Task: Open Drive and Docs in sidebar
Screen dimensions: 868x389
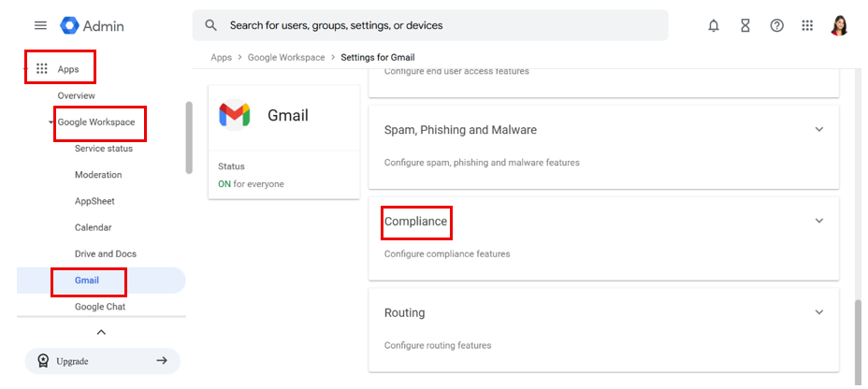Action: pyautogui.click(x=105, y=254)
